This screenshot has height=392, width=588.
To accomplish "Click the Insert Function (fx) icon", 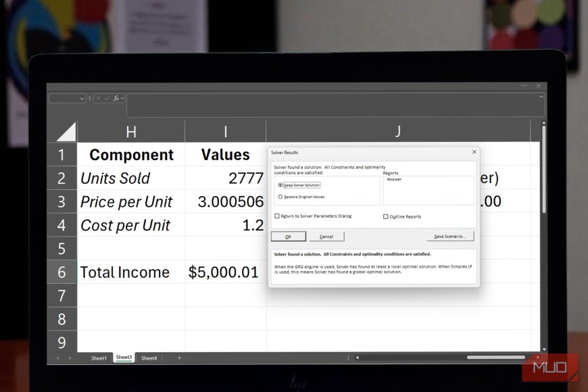I will tap(116, 98).
